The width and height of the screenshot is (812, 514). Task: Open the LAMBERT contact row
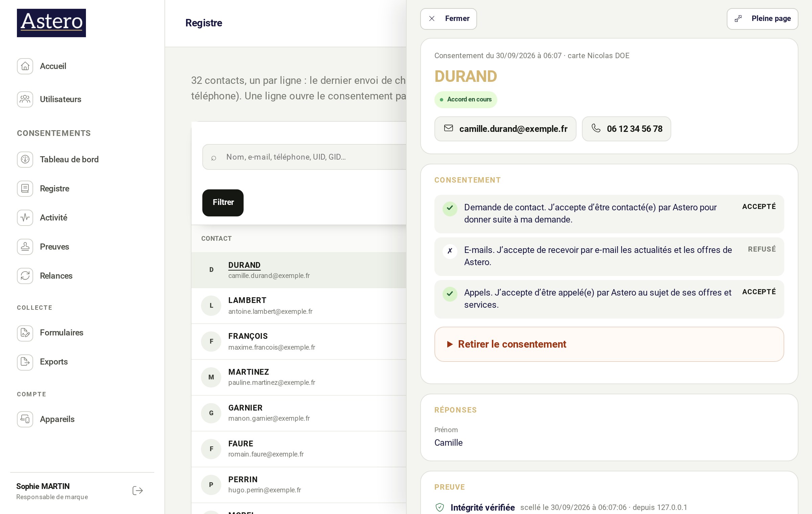(299, 306)
